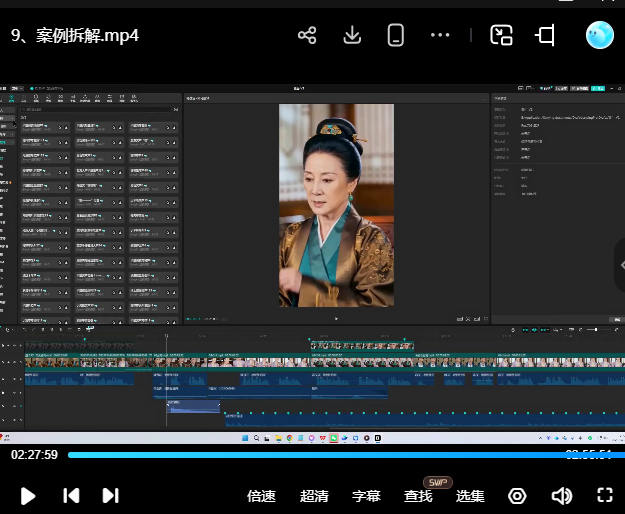Open the blue user avatar

click(x=599, y=35)
